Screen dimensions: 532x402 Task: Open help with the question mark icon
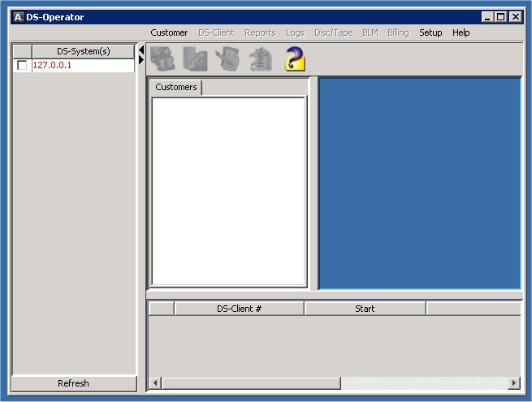pyautogui.click(x=294, y=58)
